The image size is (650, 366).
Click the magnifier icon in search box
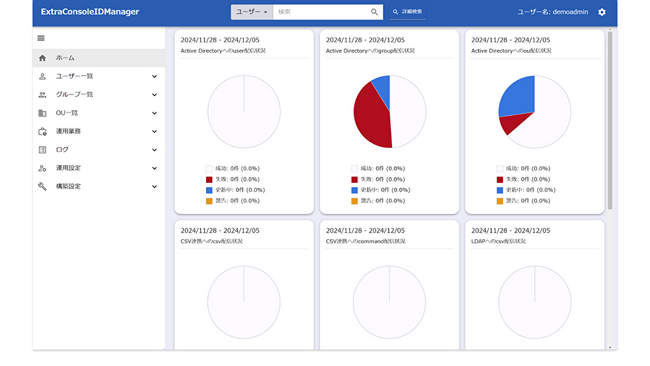[x=374, y=12]
